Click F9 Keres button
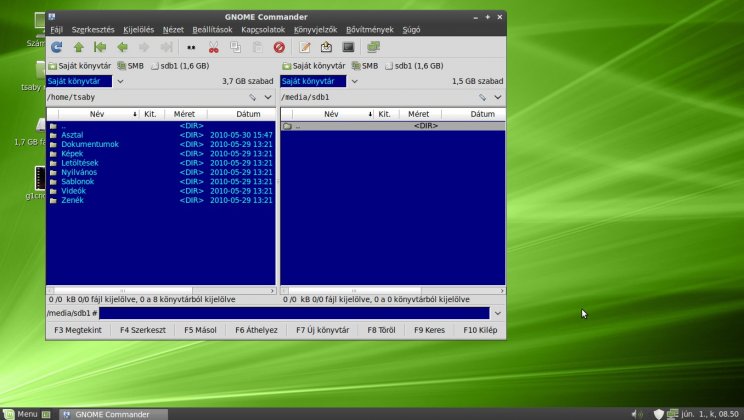The image size is (744, 420). [429, 330]
